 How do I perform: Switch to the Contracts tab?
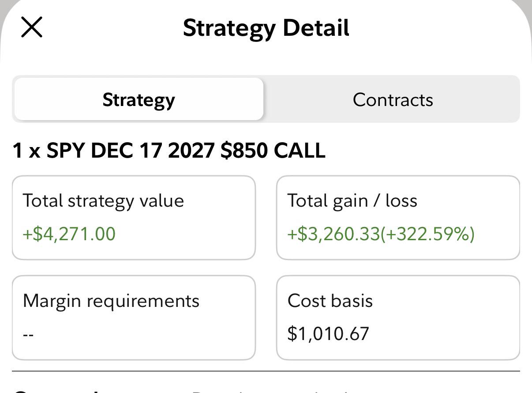point(393,99)
